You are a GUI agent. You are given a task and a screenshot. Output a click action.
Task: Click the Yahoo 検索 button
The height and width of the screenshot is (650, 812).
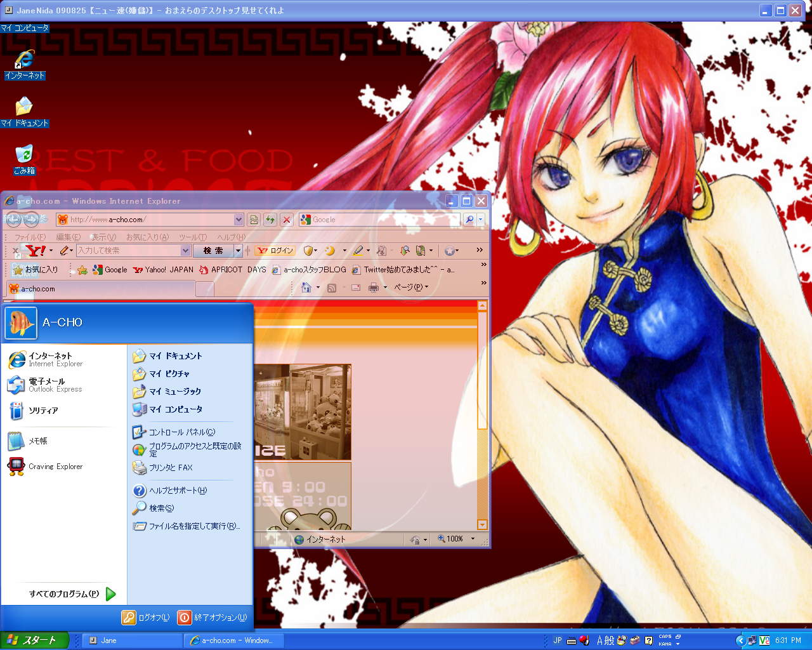click(x=213, y=251)
